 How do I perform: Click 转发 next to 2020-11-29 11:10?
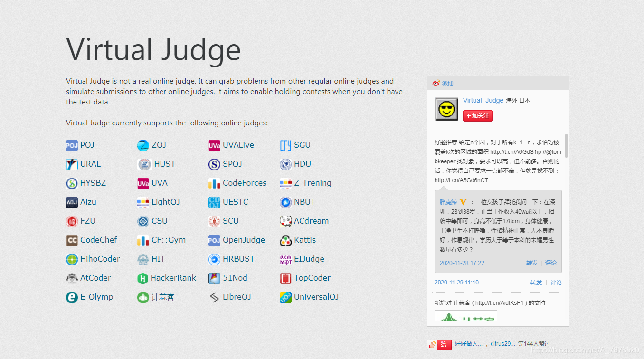click(536, 282)
